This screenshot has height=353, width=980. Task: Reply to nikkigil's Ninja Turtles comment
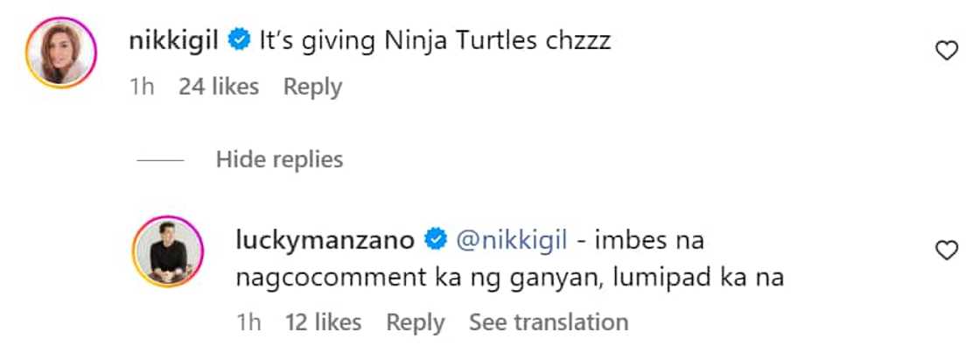pos(312,87)
